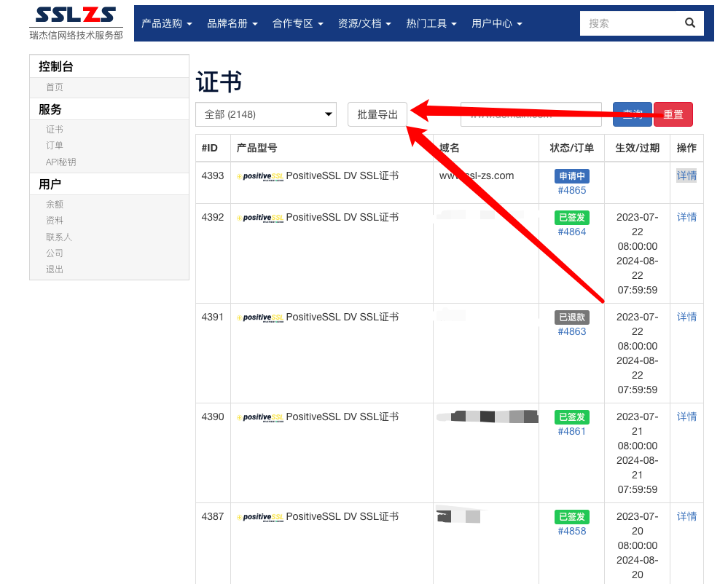This screenshot has height=584, width=728.
Task: Open 详情 for certificate 4391
Action: pos(686,317)
